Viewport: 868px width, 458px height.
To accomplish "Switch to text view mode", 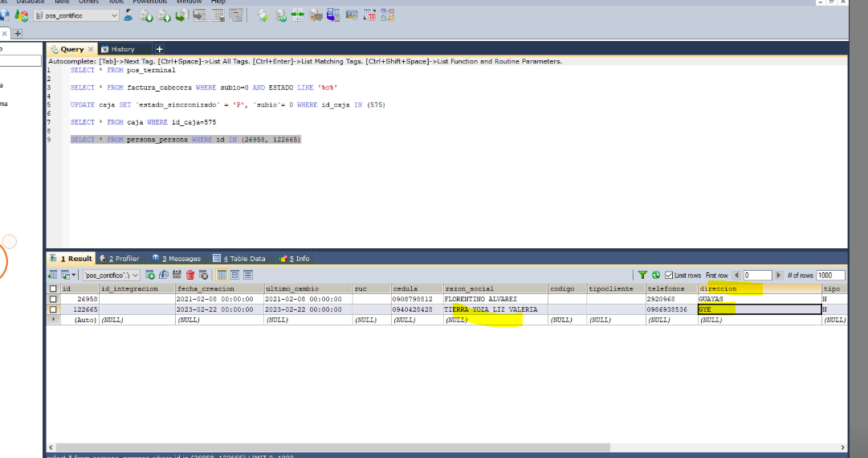I will (x=248, y=275).
